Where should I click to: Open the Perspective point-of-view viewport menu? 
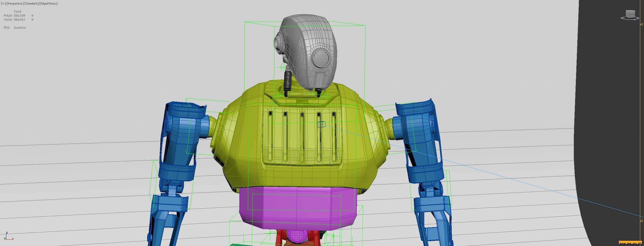point(15,4)
